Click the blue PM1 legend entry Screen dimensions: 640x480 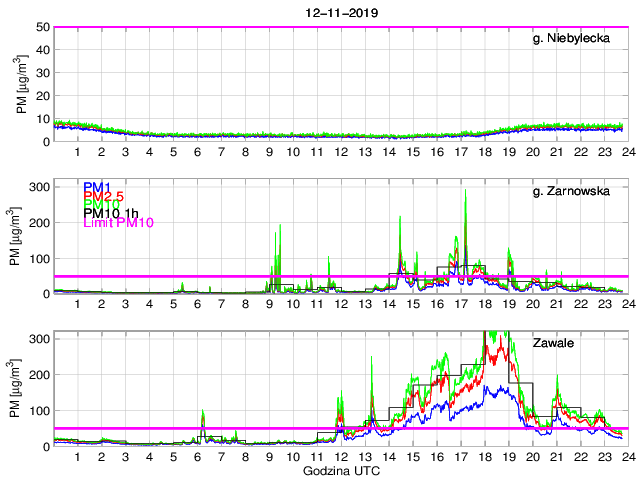click(x=97, y=187)
